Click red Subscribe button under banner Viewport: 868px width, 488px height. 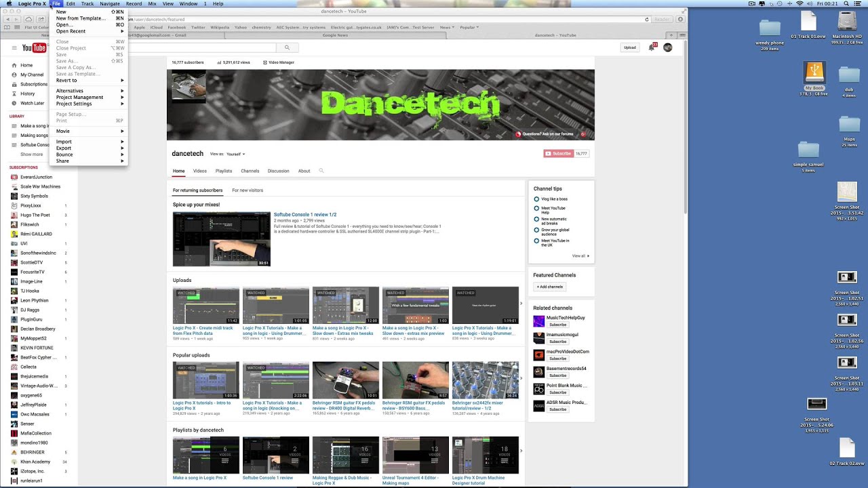point(559,154)
